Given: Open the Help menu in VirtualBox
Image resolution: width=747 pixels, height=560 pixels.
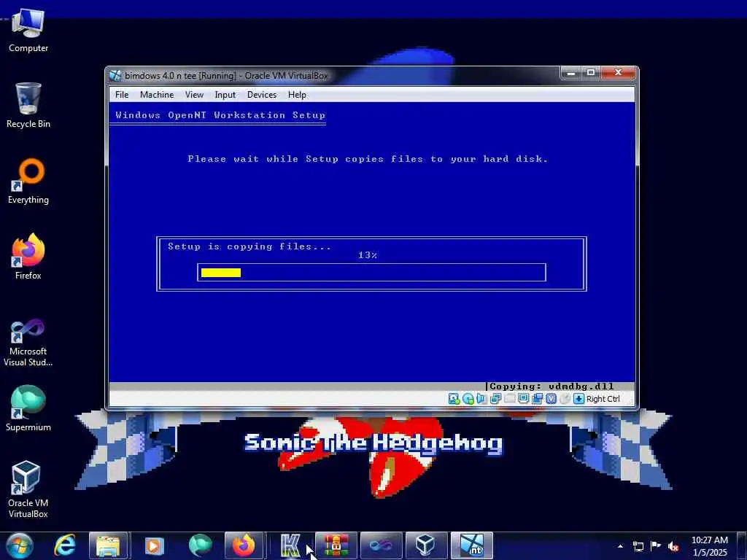Looking at the screenshot, I should pyautogui.click(x=297, y=95).
